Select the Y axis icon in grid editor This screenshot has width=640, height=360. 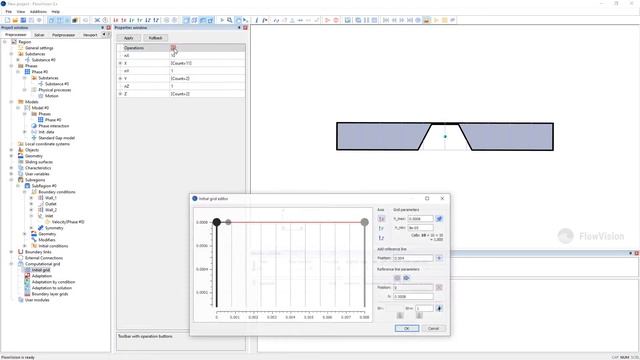pos(381,228)
